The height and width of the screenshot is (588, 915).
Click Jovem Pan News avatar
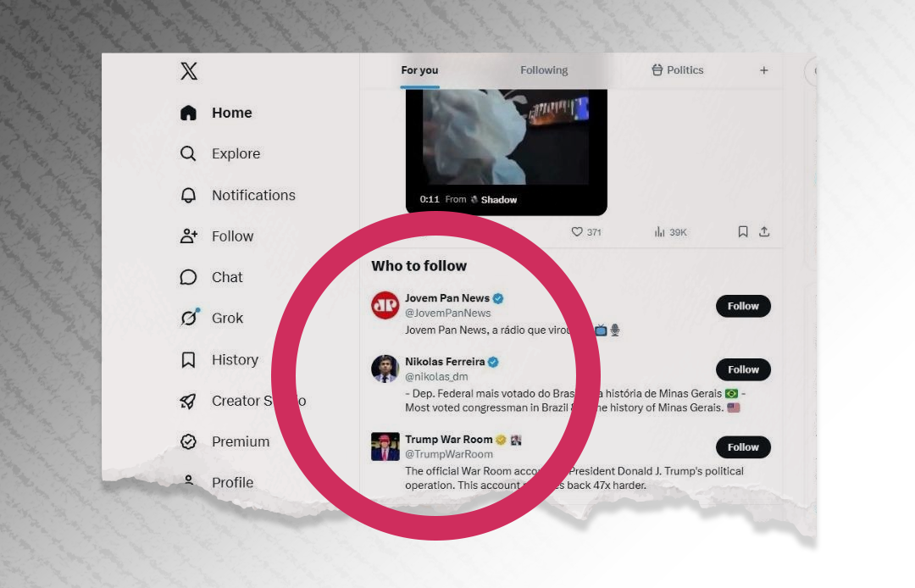385,305
